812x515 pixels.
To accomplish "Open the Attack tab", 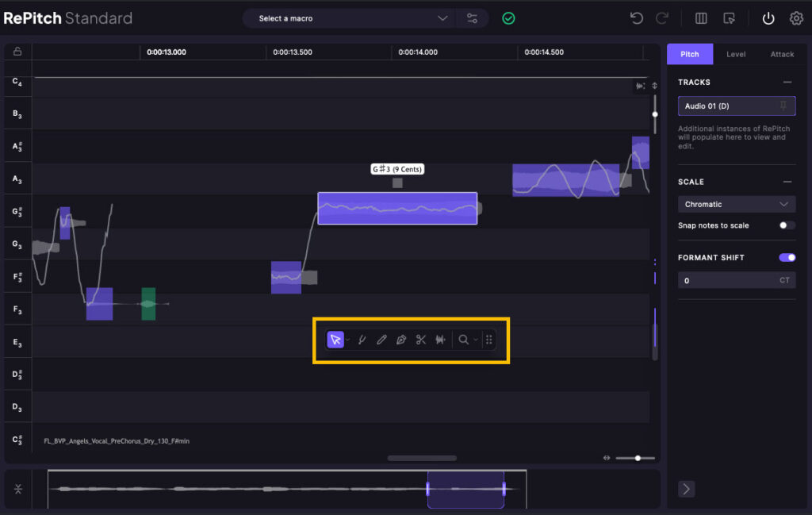I will click(x=782, y=54).
